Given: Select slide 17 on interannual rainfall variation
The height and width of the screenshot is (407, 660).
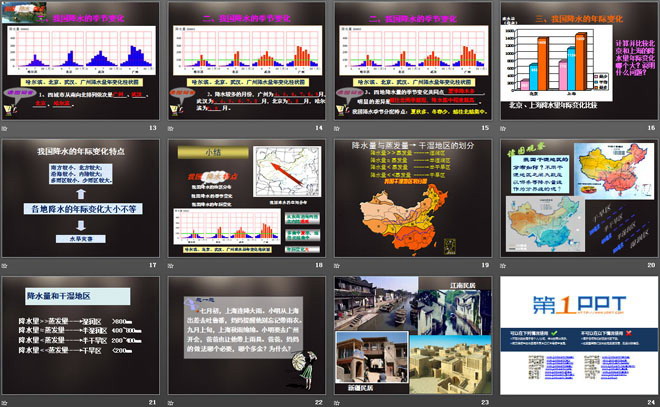Looking at the screenshot, I should pos(82,199).
